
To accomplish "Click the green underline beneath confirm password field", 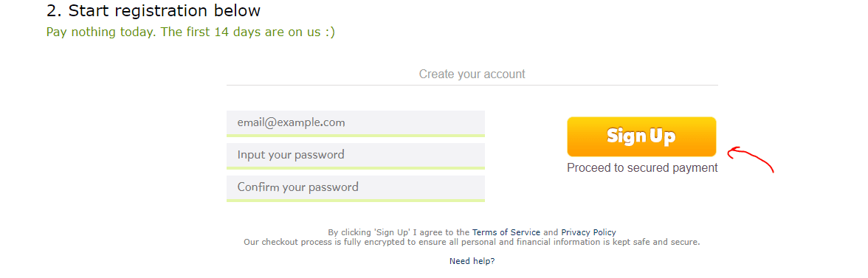I will click(356, 200).
